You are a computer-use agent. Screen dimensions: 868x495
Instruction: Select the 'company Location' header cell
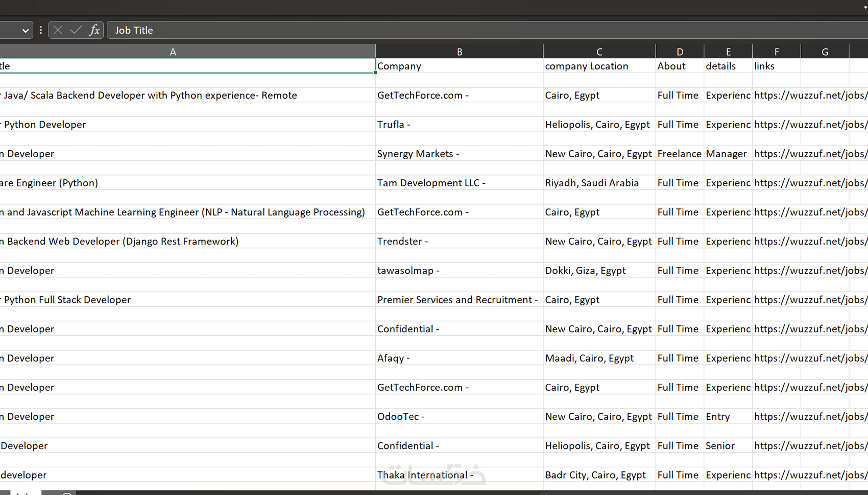coord(599,66)
